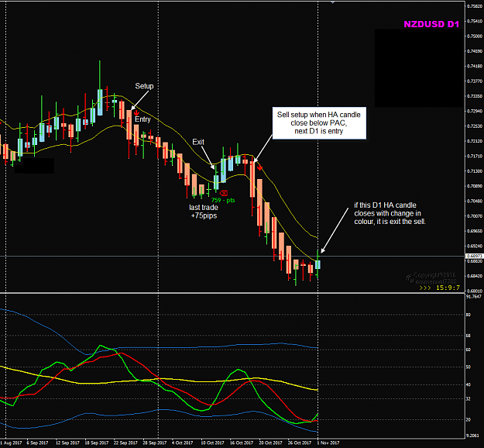Click the 0.71300 price axis label

[x=475, y=171]
